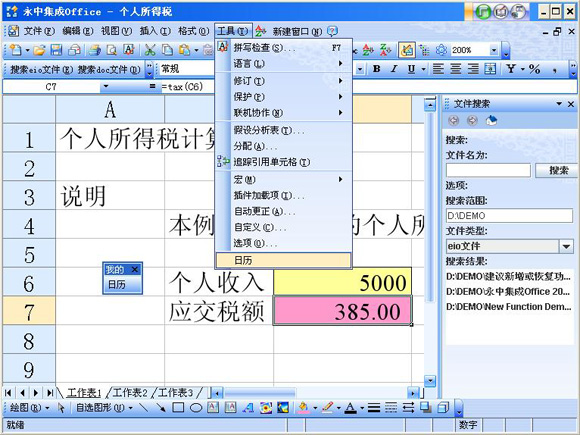
Task: Click the New document icon
Action: (16, 50)
